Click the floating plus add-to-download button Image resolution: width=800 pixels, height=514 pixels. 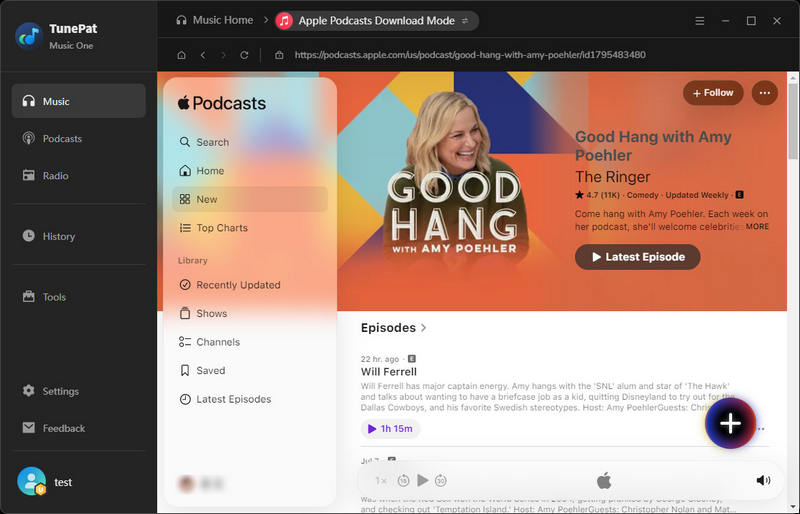coord(730,423)
